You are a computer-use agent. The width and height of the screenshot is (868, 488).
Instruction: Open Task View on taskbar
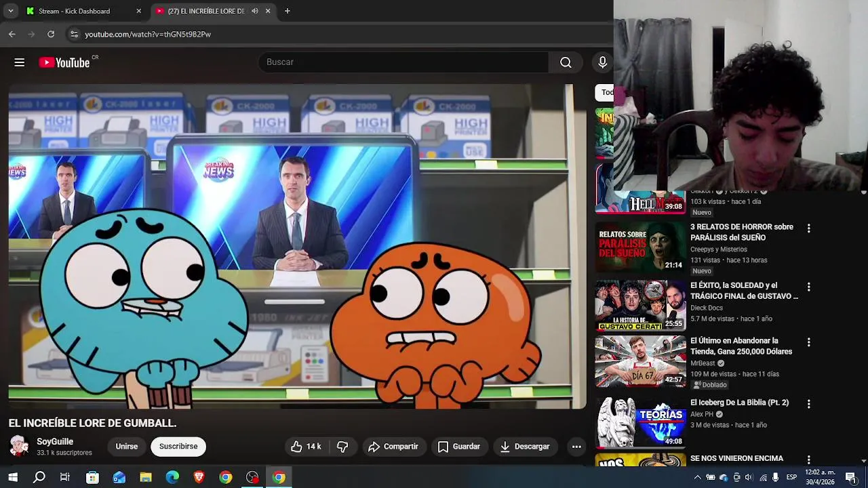tap(65, 477)
